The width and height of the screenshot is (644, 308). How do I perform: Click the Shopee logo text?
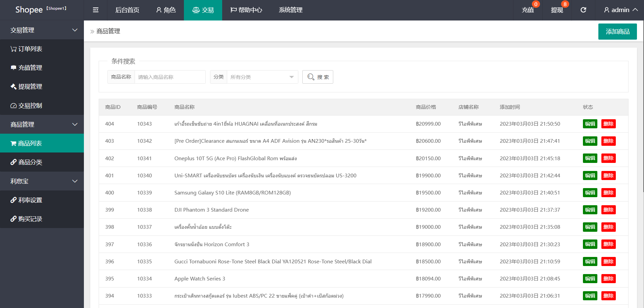29,10
